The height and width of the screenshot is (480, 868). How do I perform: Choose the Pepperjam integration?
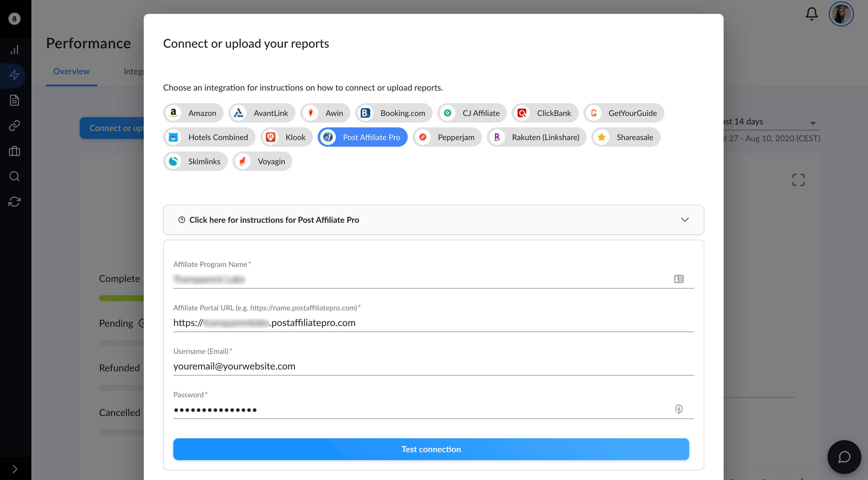[x=447, y=137]
